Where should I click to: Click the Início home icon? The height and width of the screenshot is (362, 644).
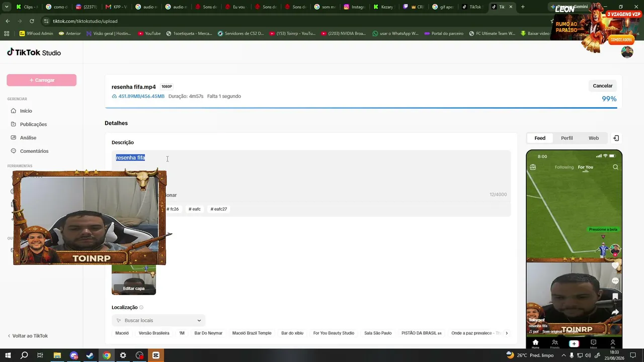click(14, 111)
